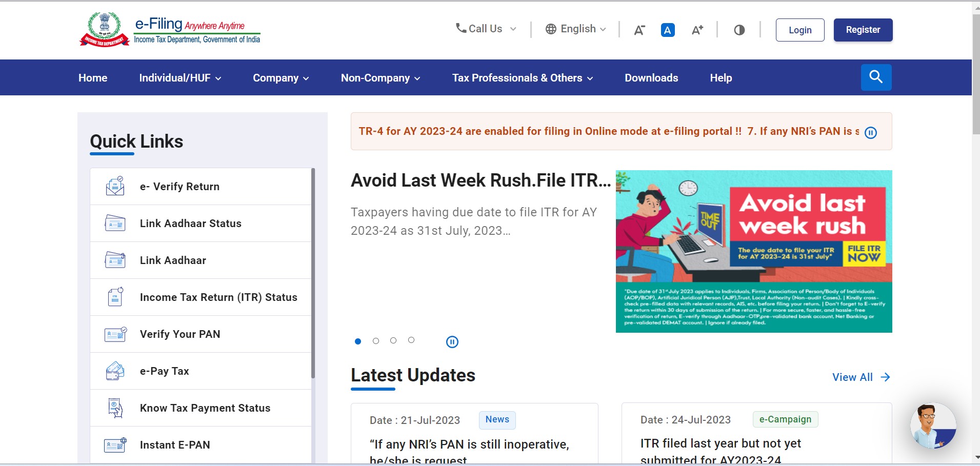Click the page vertical scrollbar thumb
Viewport: 980px width, 466px height.
pos(976,74)
